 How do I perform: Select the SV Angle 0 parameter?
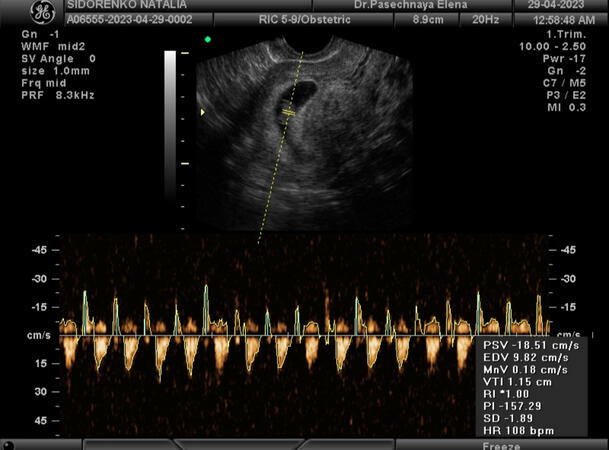tap(58, 59)
